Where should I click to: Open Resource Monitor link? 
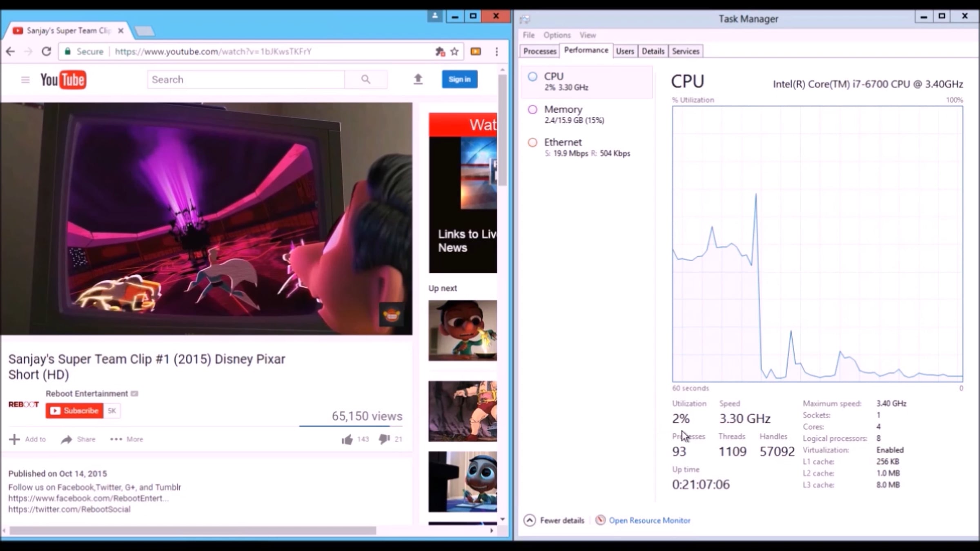(x=649, y=520)
